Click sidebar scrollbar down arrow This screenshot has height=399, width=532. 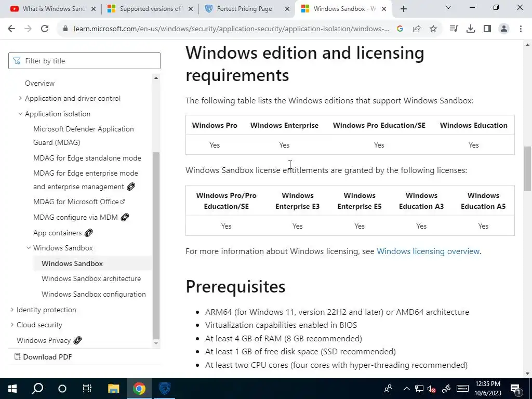[x=156, y=343]
